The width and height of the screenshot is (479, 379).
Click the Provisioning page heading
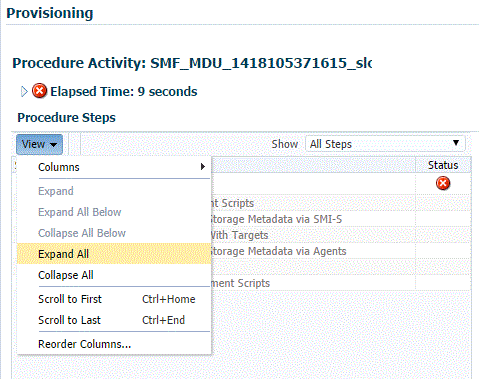[50, 13]
